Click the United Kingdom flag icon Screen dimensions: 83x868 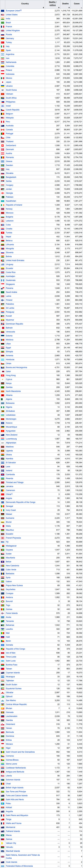(x=2, y=30)
